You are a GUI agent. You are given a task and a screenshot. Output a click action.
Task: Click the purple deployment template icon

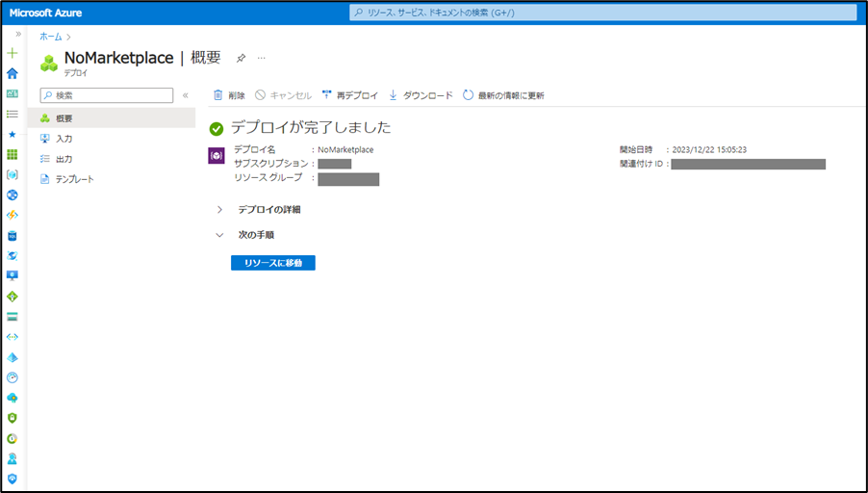pos(217,156)
